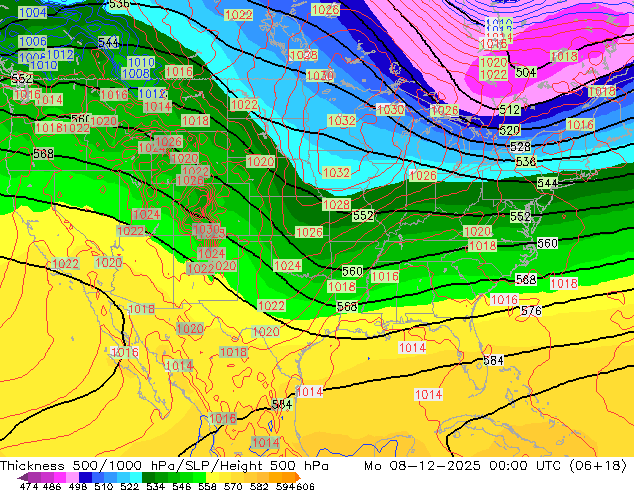Pick the brightest lime green legend swatch
The height and width of the screenshot is (490, 634).
(x=200, y=477)
